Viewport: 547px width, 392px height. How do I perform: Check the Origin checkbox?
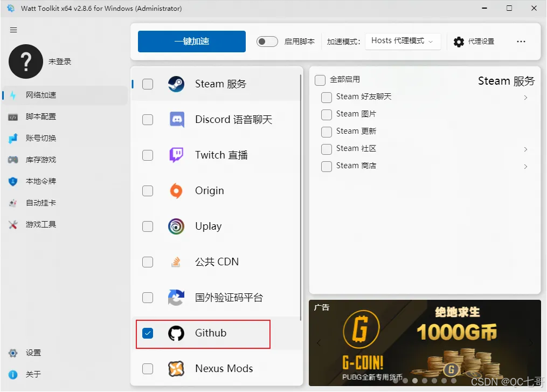pyautogui.click(x=148, y=191)
